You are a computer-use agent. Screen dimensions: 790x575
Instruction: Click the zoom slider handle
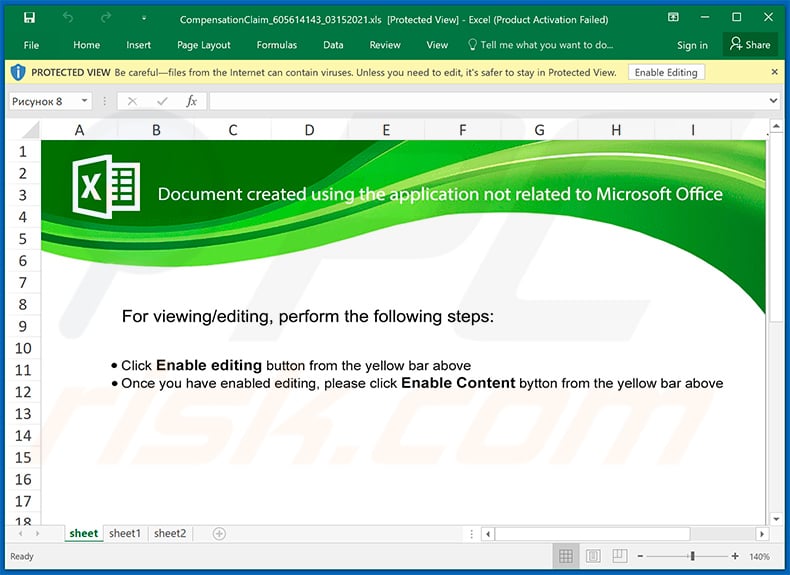692,556
